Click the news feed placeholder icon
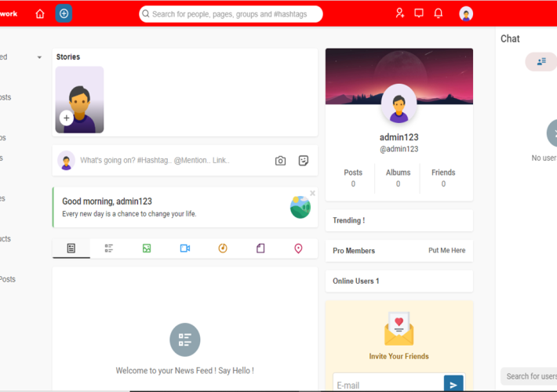Image resolution: width=557 pixels, height=392 pixels. [x=184, y=339]
